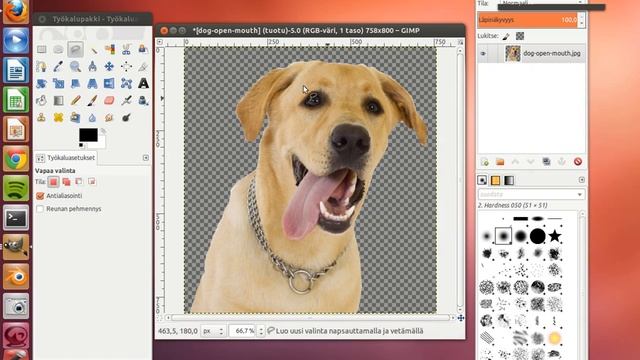Select the Fuzzy Select wand tool
640x360 pixels.
[x=93, y=49]
